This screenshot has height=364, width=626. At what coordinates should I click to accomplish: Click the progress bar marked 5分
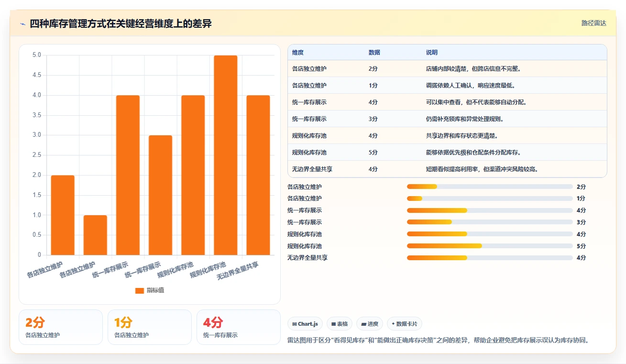pos(490,246)
